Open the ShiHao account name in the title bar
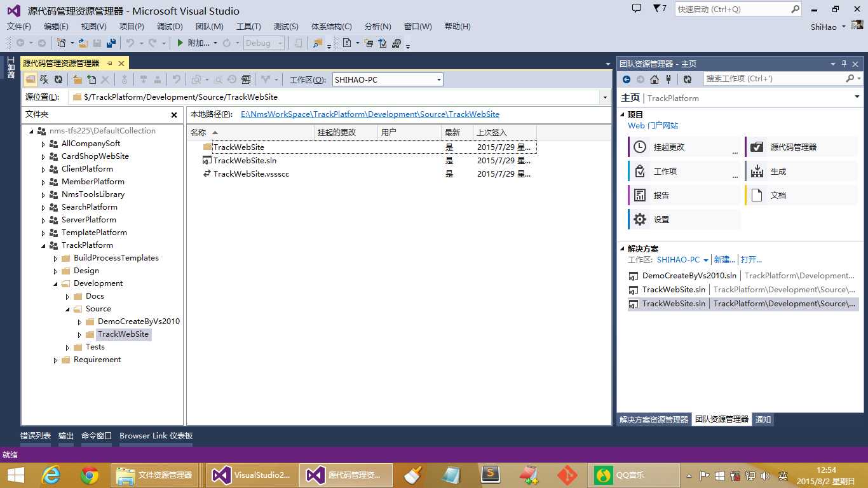The height and width of the screenshot is (488, 868). pos(824,27)
